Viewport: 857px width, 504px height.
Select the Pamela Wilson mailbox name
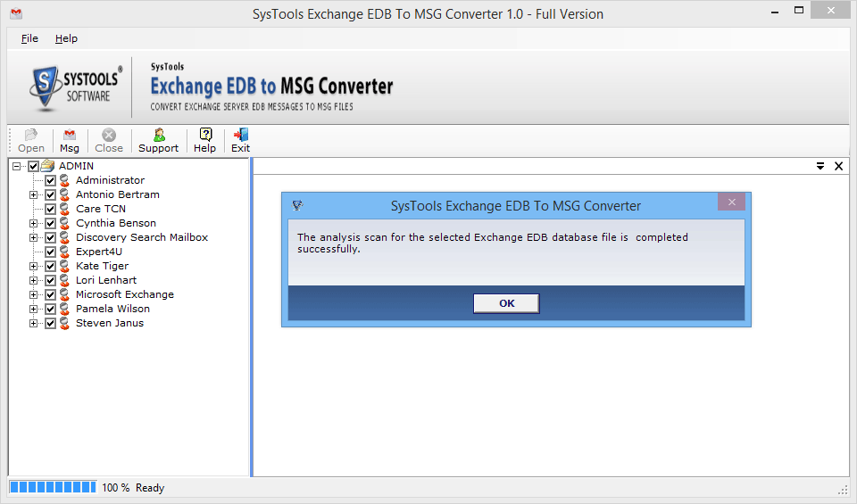pyautogui.click(x=112, y=309)
